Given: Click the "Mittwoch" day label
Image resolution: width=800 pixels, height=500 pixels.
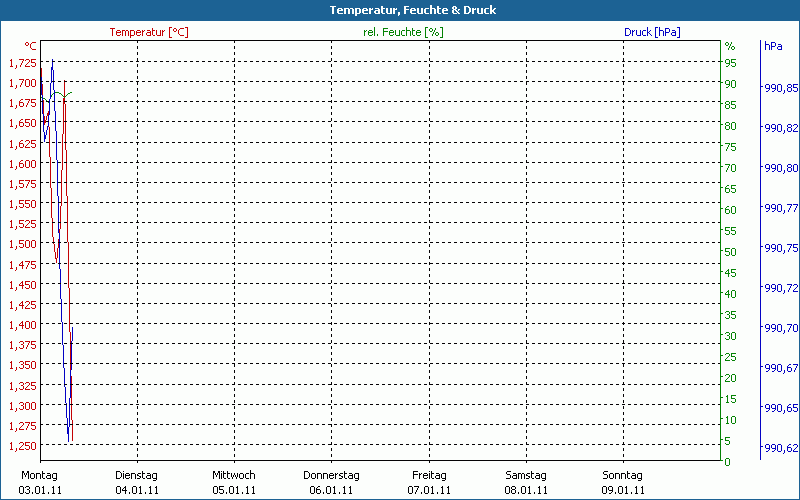Looking at the screenshot, I should 234,475.
